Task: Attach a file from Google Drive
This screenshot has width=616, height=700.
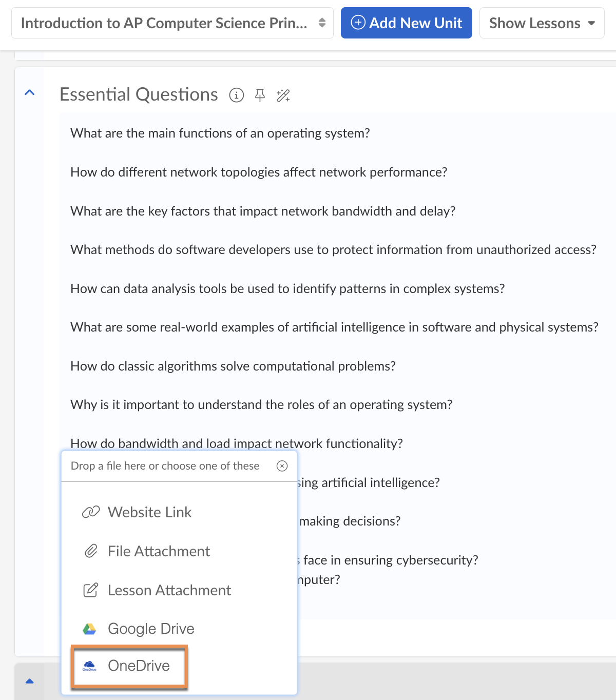Action: pyautogui.click(x=151, y=629)
